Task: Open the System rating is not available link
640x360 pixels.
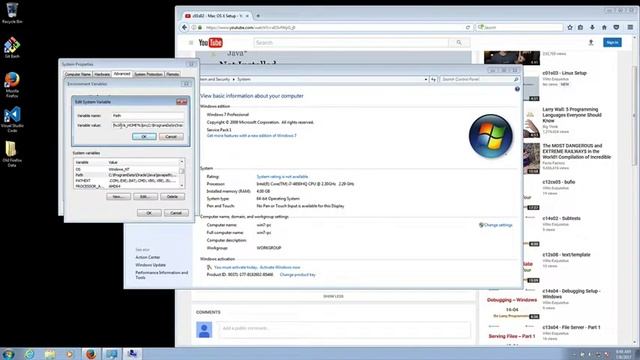Action: tap(282, 177)
